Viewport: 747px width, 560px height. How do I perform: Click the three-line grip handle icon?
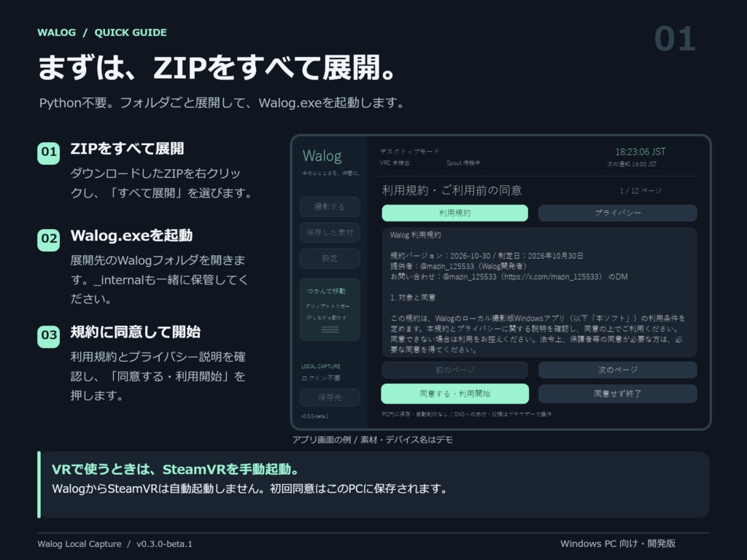coord(330,330)
